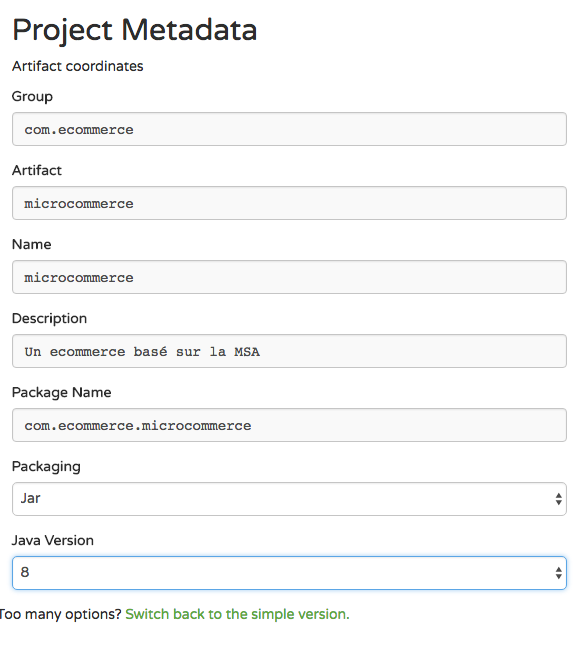
Task: Click the Packaging dropdown arrow icon
Action: click(x=558, y=499)
